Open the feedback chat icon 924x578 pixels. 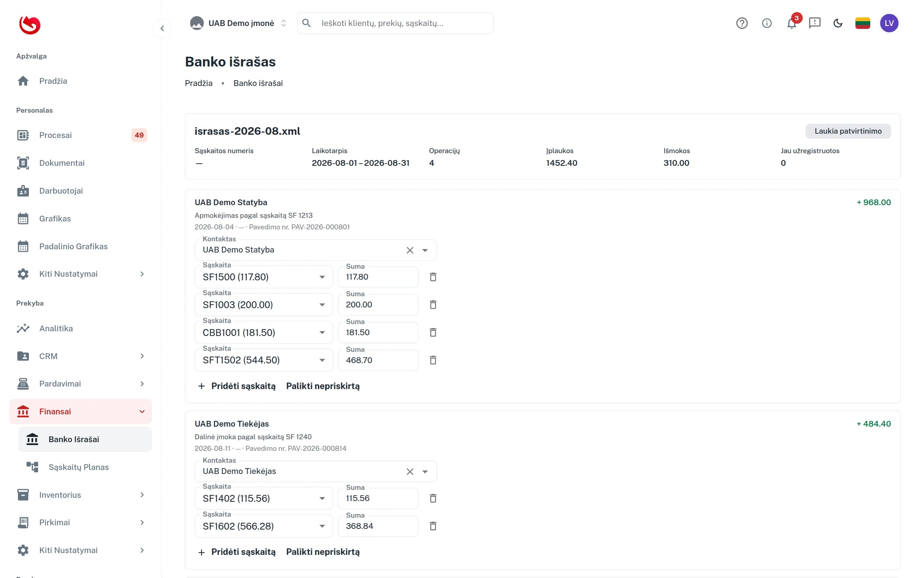(x=814, y=23)
